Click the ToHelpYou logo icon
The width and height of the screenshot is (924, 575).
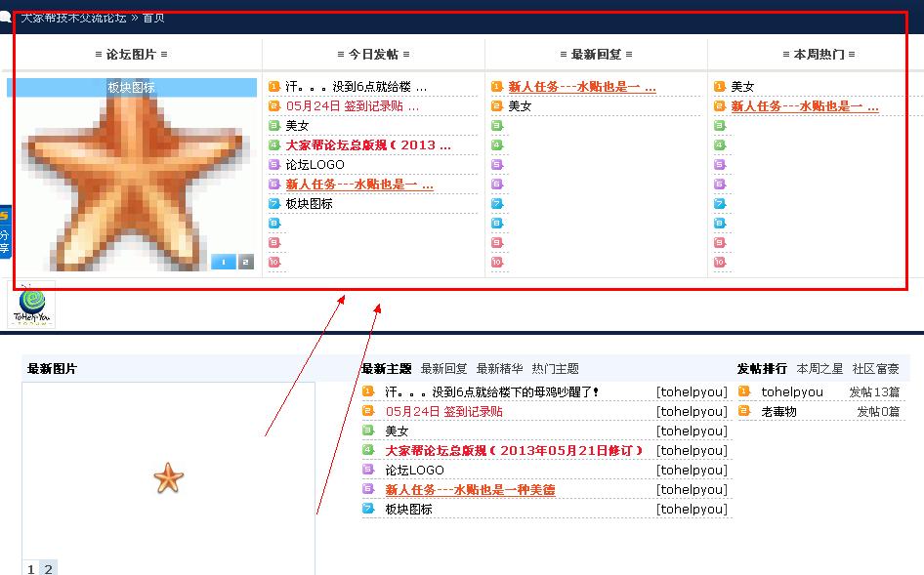[x=31, y=306]
